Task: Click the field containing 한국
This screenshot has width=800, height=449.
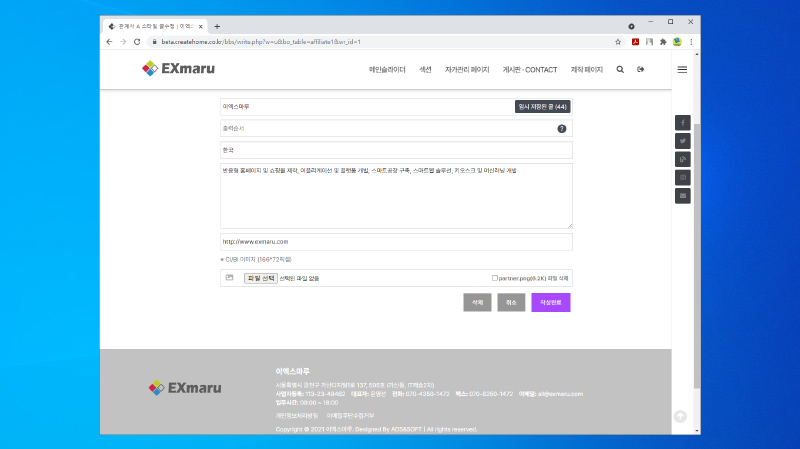Action: [x=396, y=150]
